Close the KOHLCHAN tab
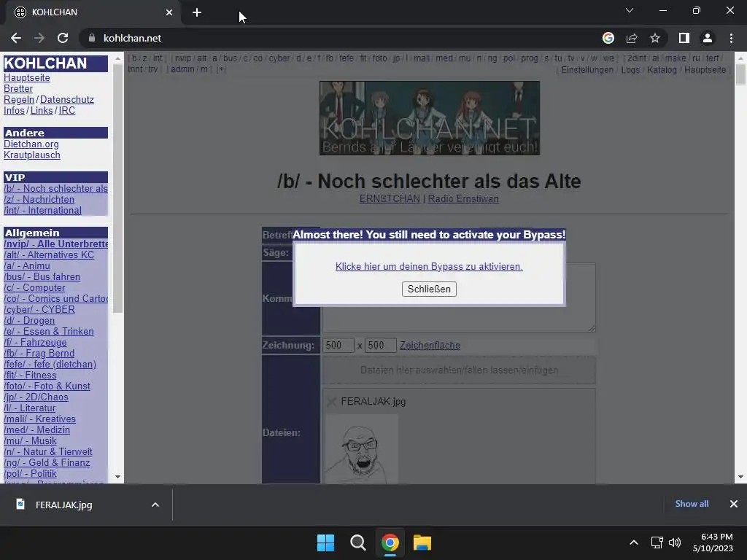 pyautogui.click(x=169, y=12)
